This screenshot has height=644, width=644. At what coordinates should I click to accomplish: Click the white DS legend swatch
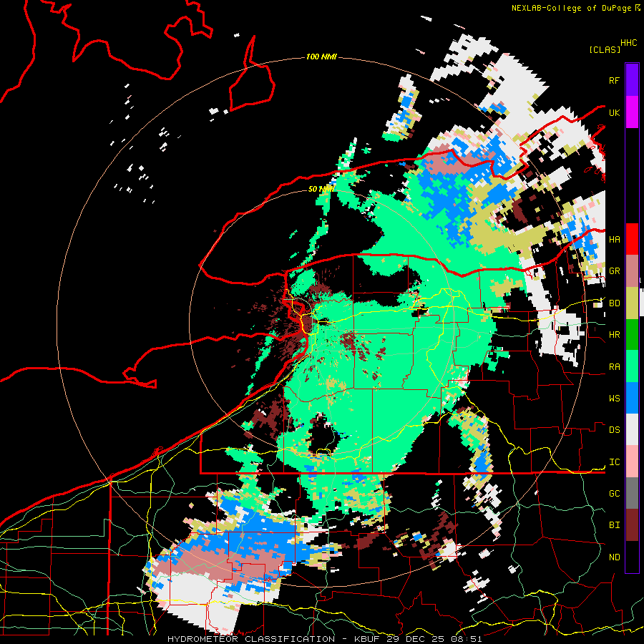[x=632, y=429]
